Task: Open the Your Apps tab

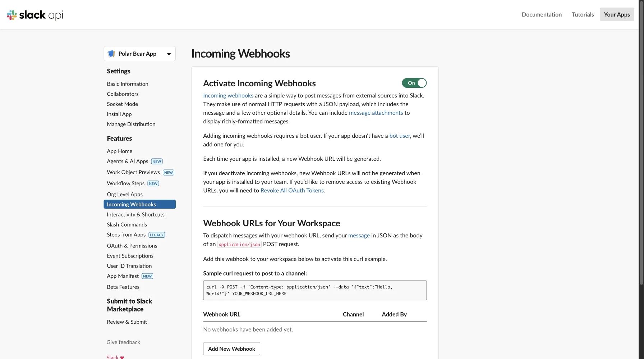Action: 617,14
